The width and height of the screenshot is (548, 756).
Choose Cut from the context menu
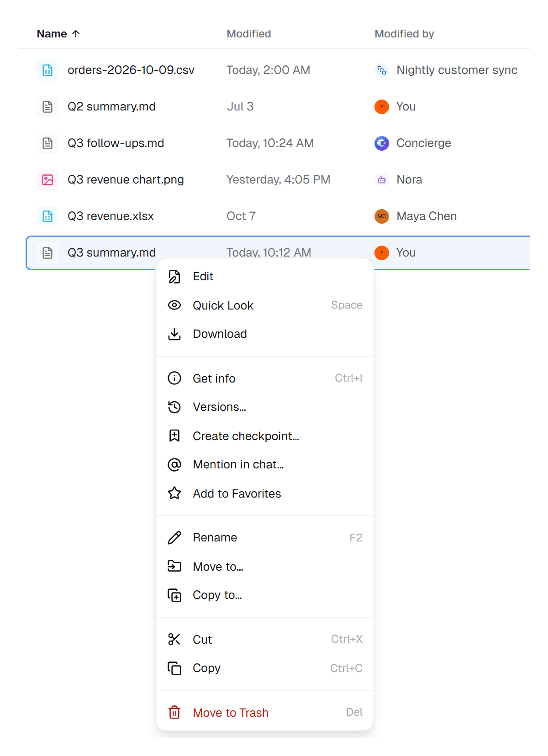click(x=265, y=639)
